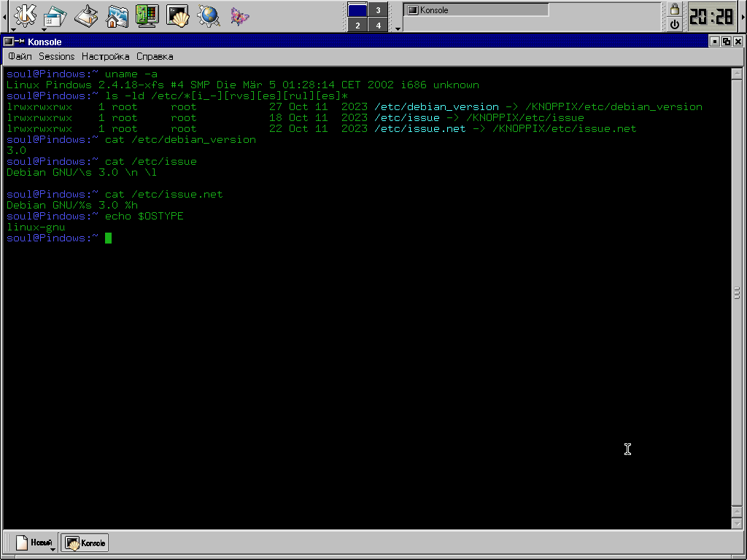Hide the panel using right edge arrow
The width and height of the screenshot is (747, 560).
pyautogui.click(x=743, y=17)
